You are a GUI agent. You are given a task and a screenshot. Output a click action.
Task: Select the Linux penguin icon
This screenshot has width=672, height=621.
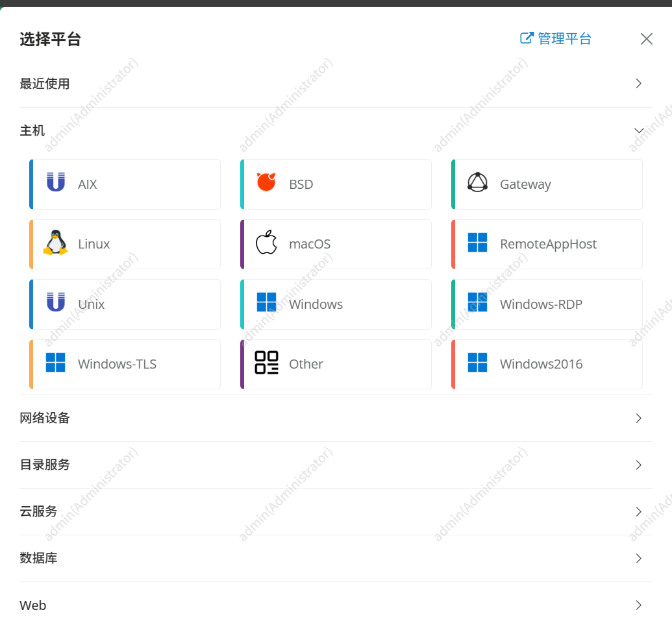55,243
